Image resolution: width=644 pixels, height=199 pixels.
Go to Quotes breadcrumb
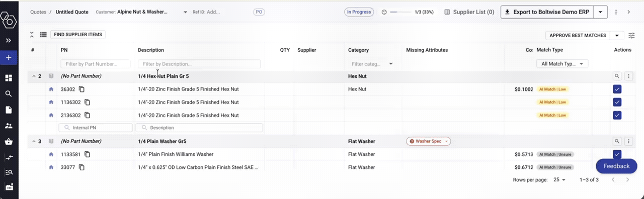pos(38,12)
